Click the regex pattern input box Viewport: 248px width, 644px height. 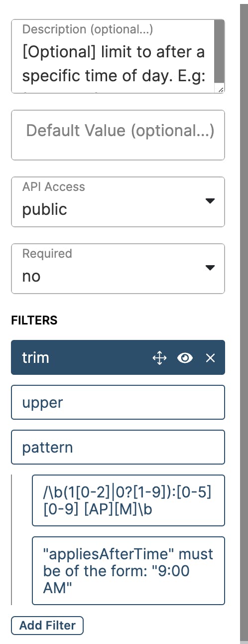pos(128,500)
